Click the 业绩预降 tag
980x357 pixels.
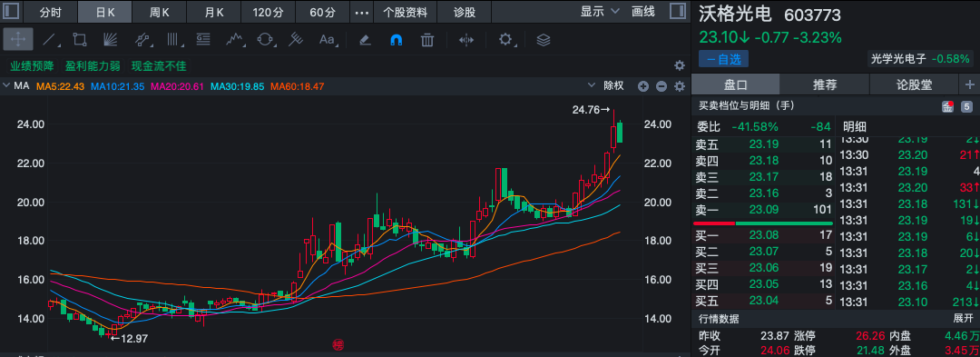32,65
